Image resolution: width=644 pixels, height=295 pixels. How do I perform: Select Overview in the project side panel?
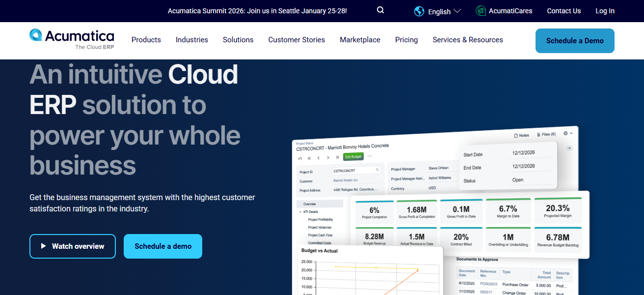click(309, 204)
